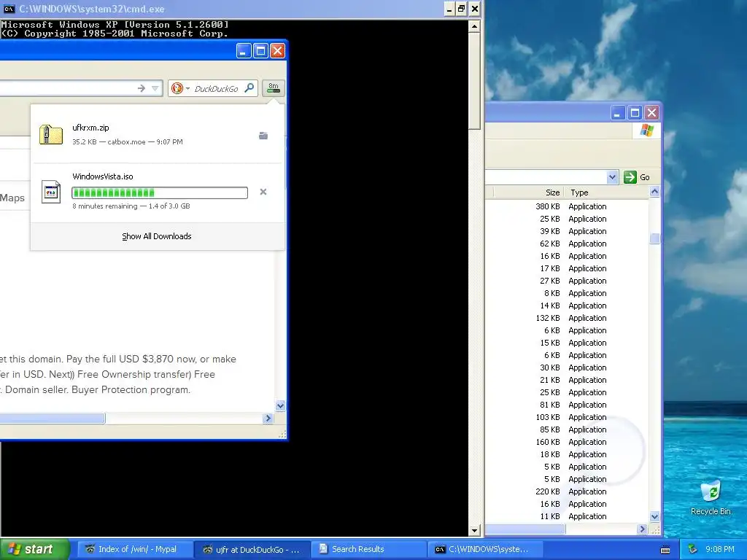747x560 pixels.
Task: Click the Go button in Explorer window
Action: pyautogui.click(x=636, y=177)
